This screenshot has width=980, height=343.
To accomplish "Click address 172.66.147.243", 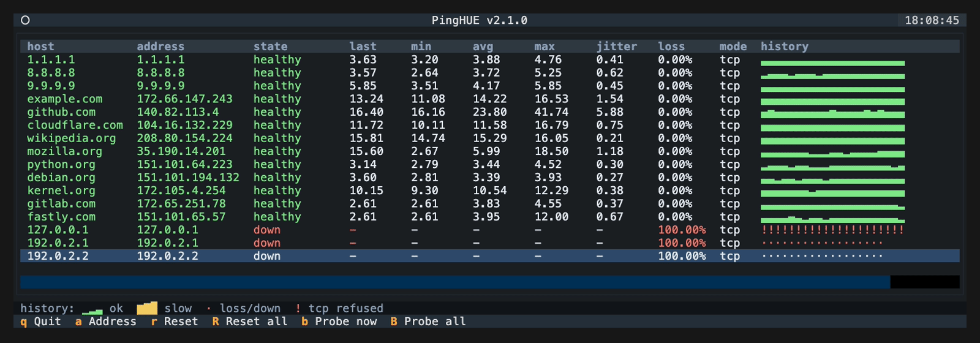I will pyautogui.click(x=184, y=99).
